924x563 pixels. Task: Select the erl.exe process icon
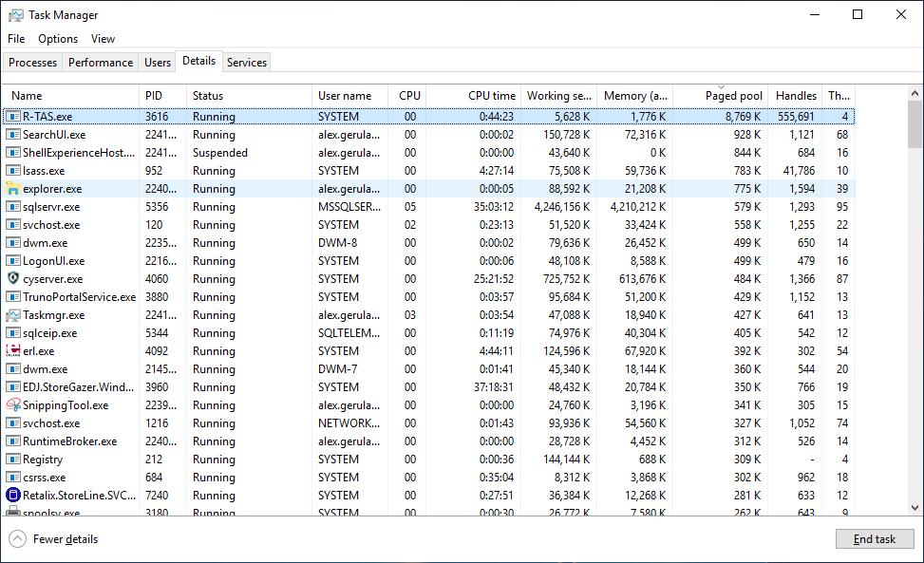coord(13,351)
